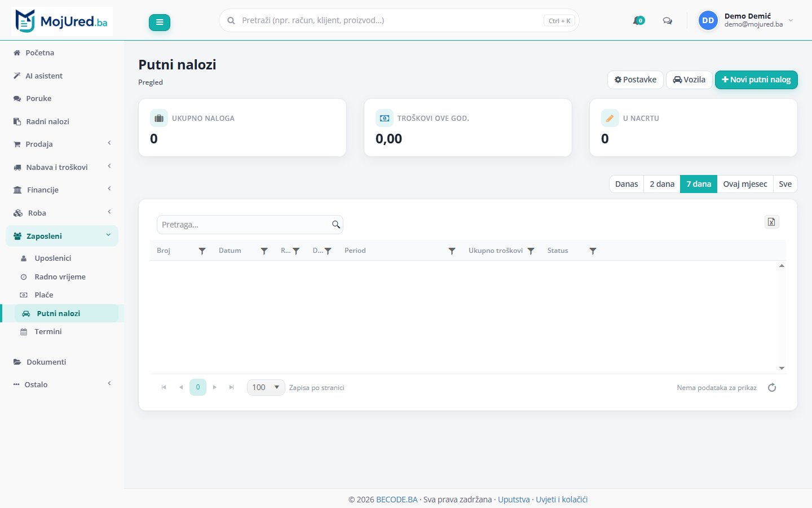This screenshot has height=508, width=812.
Task: Click the Novi putni nalog button
Action: (756, 80)
